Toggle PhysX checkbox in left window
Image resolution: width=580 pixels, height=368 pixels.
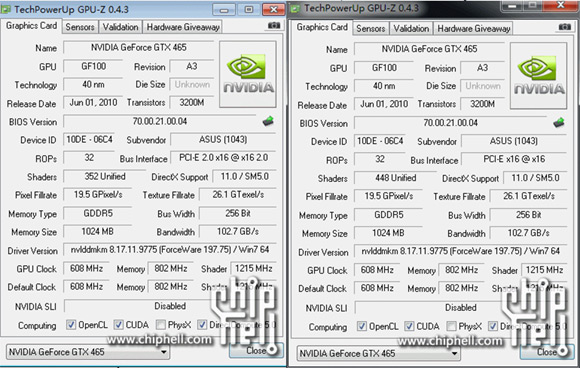point(161,325)
